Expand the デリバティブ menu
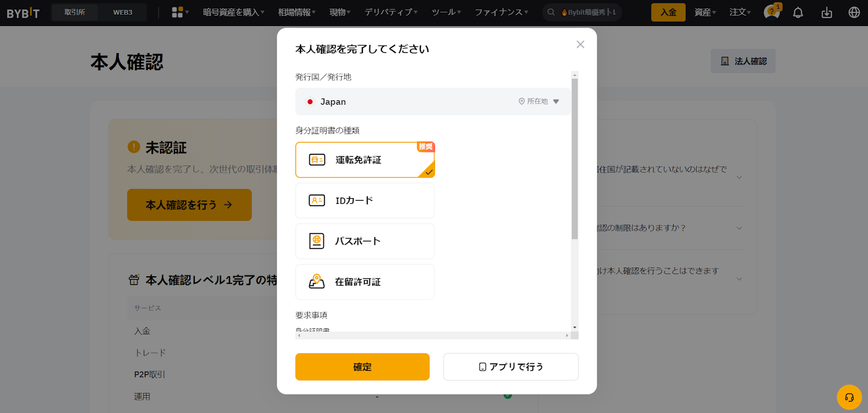The image size is (868, 413). coord(391,12)
